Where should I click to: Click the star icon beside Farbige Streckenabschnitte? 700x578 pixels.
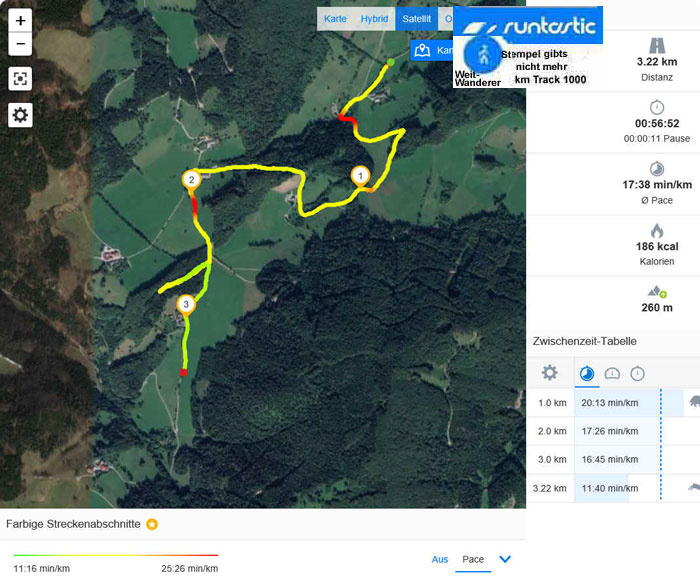152,524
